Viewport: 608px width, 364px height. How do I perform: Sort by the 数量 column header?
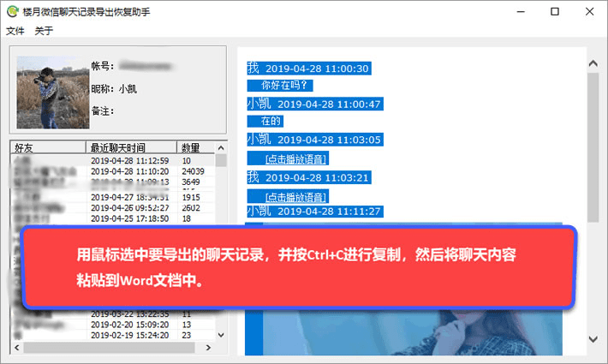tap(195, 147)
